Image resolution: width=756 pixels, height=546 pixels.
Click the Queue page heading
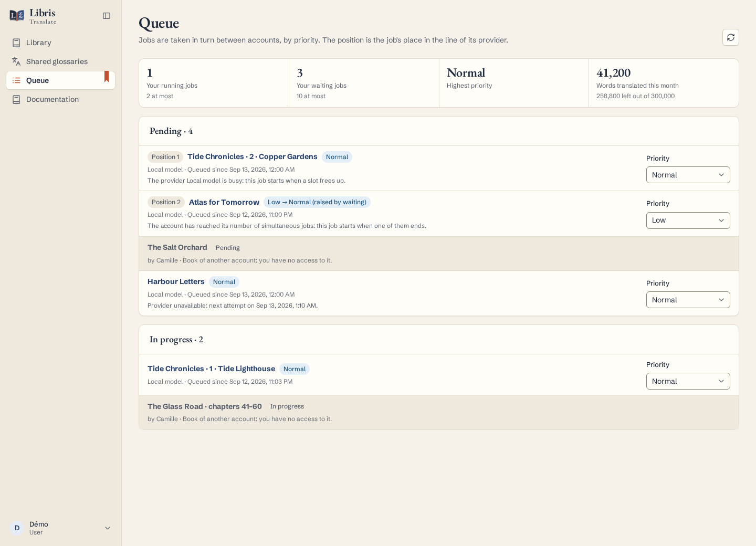pos(159,23)
